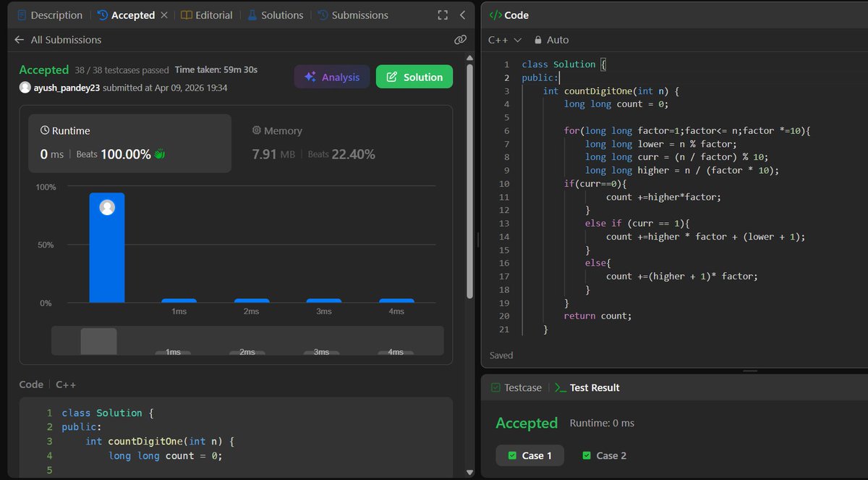Image resolution: width=868 pixels, height=480 pixels.
Task: Click the Saved status text
Action: [x=501, y=355]
